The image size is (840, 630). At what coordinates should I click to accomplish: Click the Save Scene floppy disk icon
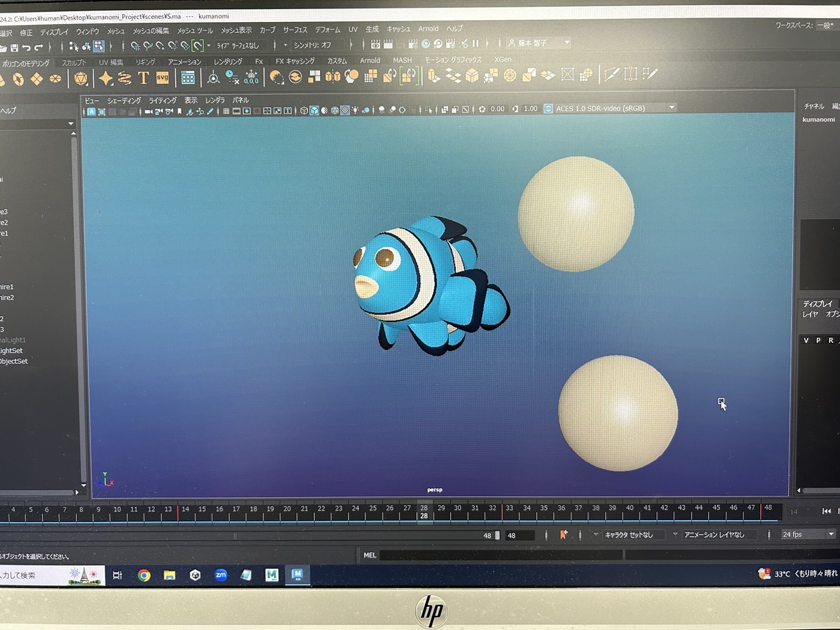click(x=15, y=48)
